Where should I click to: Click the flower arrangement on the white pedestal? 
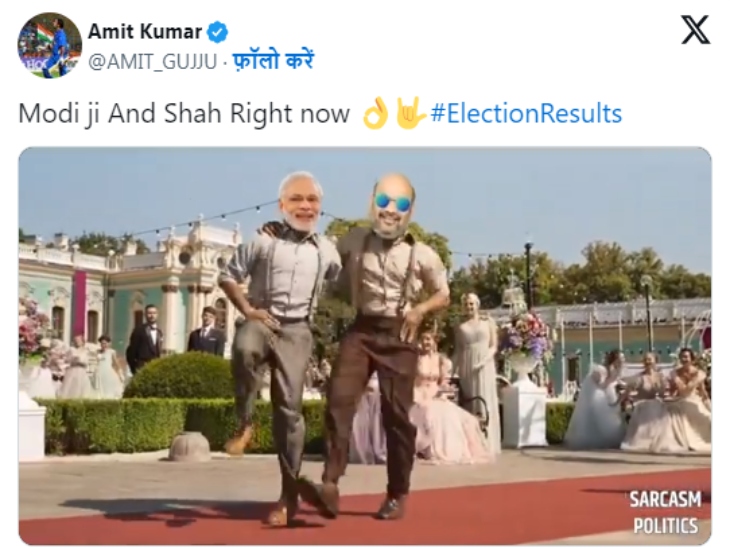point(527,336)
